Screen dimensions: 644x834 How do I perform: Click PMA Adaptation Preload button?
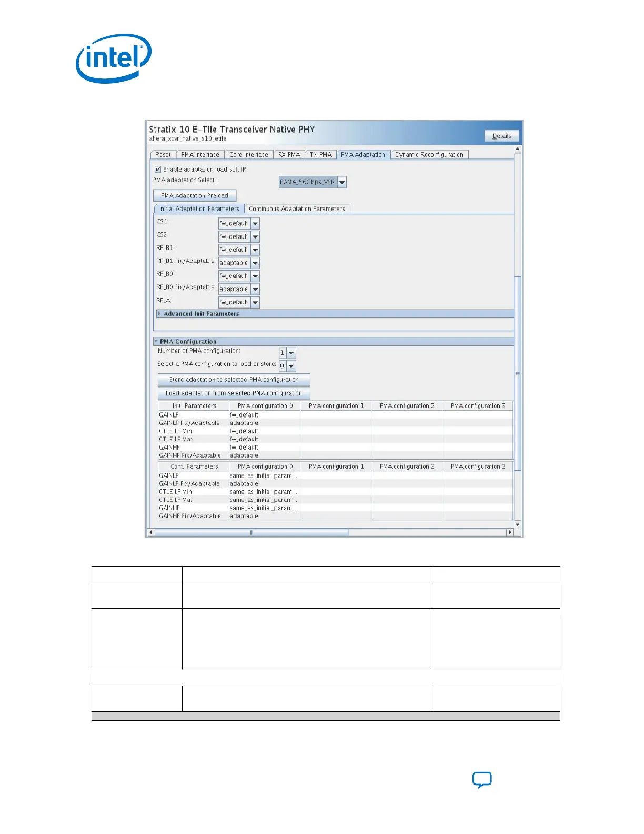click(x=195, y=195)
